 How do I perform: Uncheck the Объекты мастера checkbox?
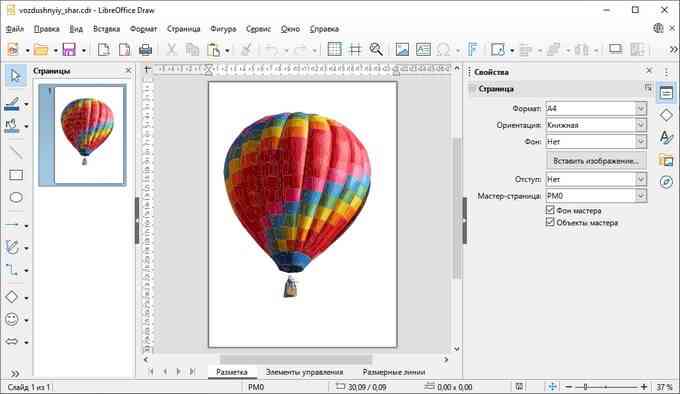click(550, 222)
